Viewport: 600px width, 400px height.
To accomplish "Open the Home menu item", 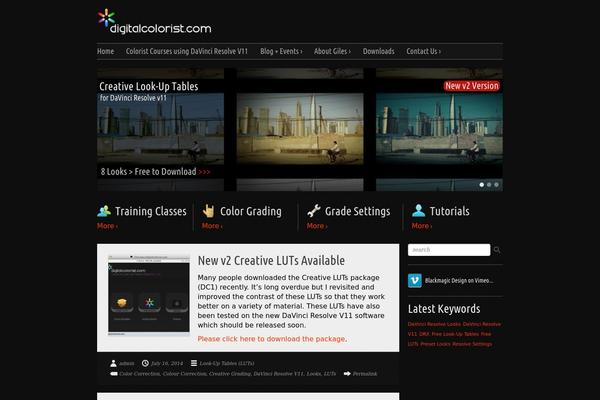I will [x=106, y=51].
